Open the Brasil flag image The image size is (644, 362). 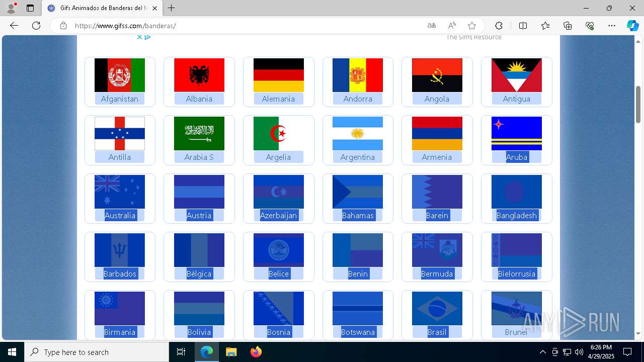pyautogui.click(x=437, y=308)
